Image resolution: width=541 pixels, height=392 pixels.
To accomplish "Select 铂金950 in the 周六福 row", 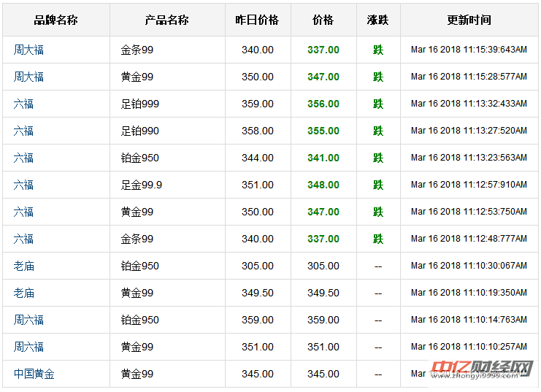I will (139, 320).
